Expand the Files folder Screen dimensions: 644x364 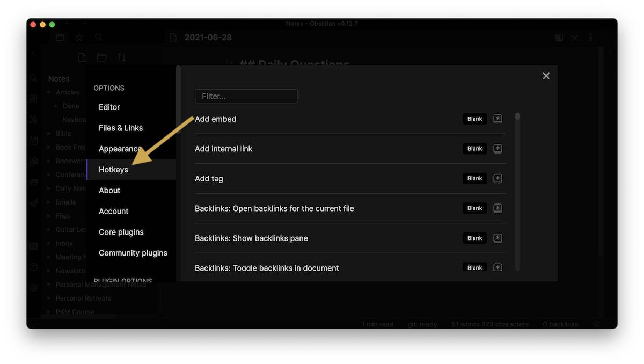[x=49, y=216]
